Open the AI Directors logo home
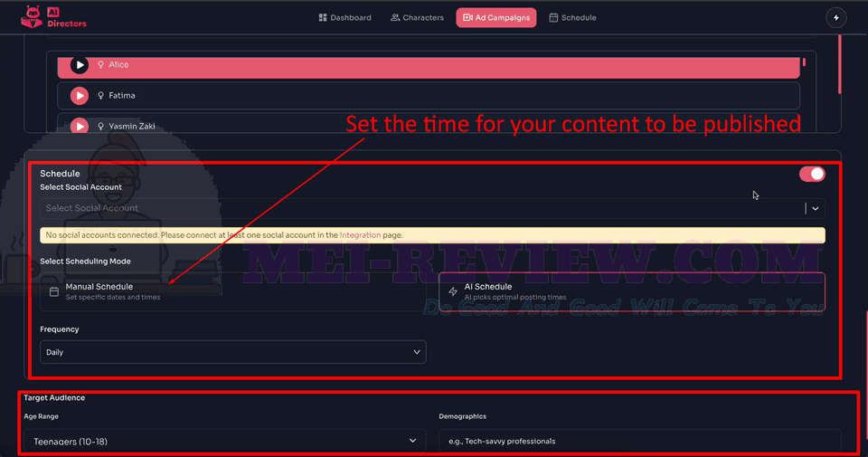Screen dimensions: 868x457 pos(53,17)
